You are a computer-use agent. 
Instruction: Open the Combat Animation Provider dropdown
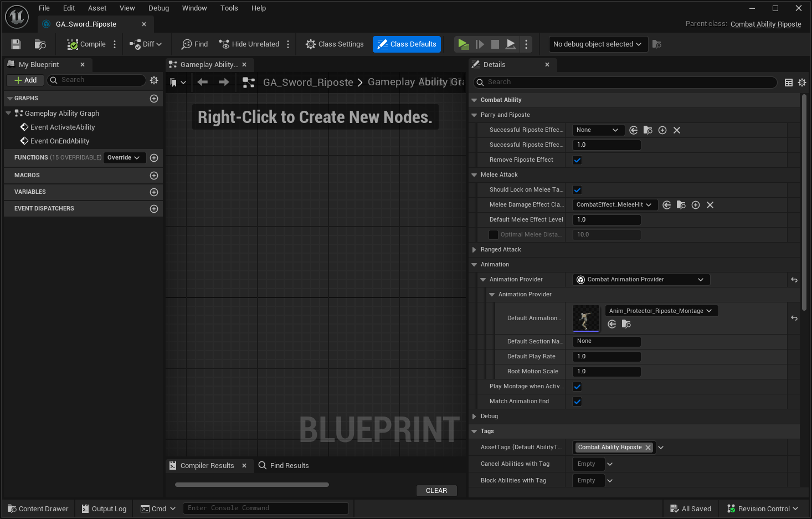[641, 280]
